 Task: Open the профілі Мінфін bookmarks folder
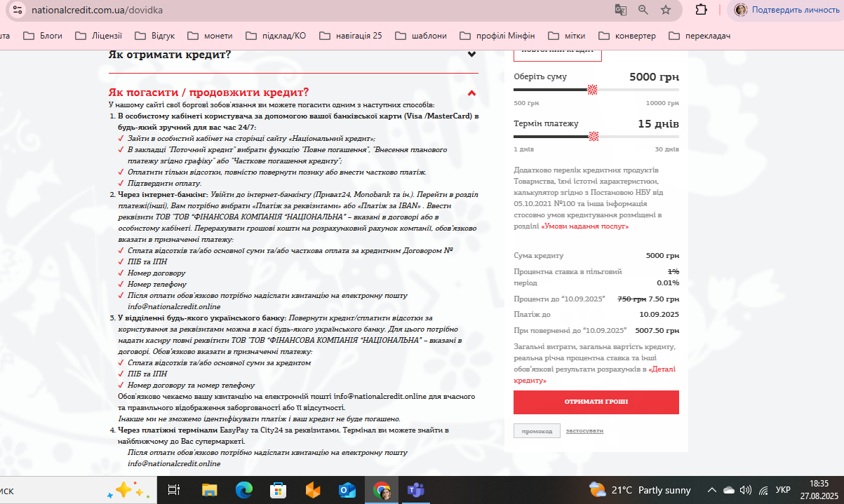coord(497,36)
